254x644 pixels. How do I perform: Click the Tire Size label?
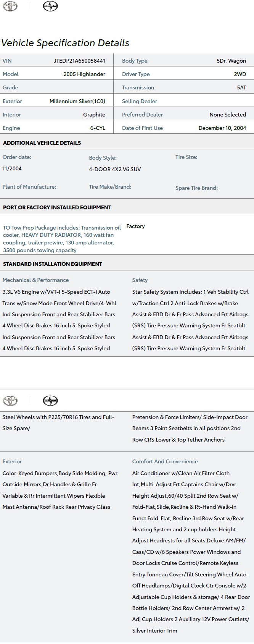coord(186,157)
